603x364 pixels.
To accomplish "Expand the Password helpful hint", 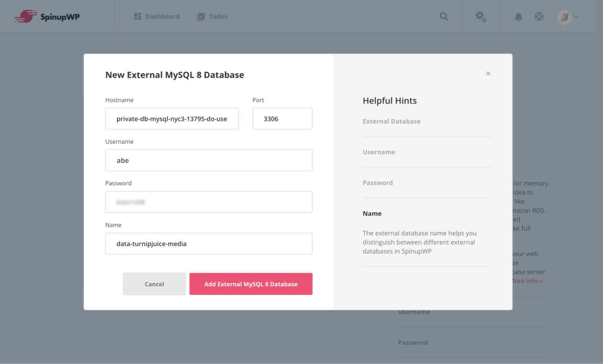I will click(x=378, y=183).
